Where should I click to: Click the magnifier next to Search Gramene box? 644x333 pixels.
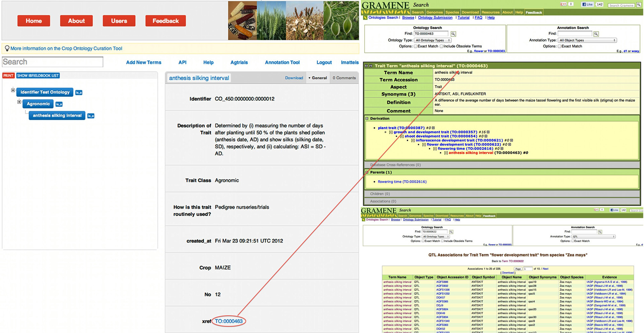pyautogui.click(x=639, y=5)
